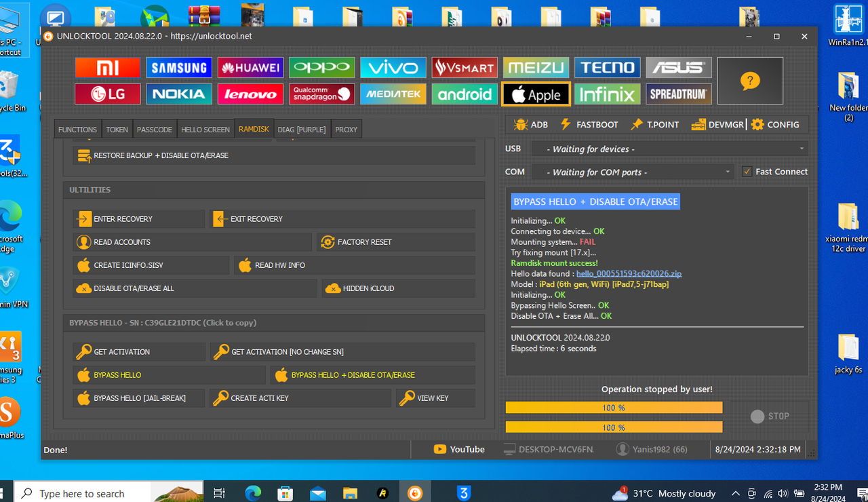Click the upper 100 % progress bar

pos(614,408)
